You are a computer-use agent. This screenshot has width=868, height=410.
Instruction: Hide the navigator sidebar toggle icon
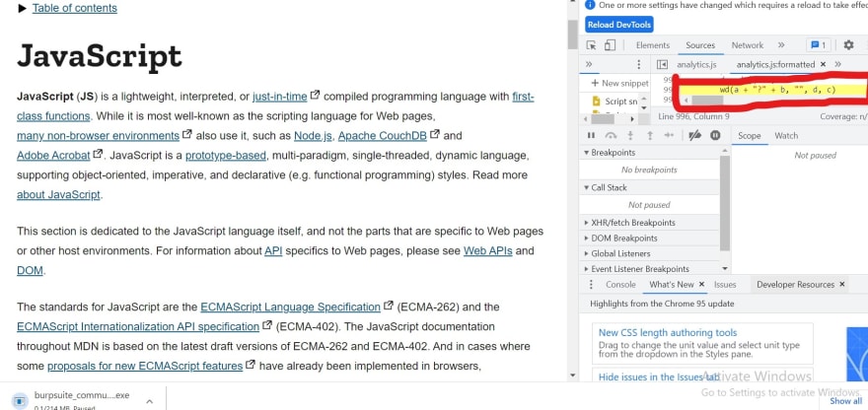point(662,64)
